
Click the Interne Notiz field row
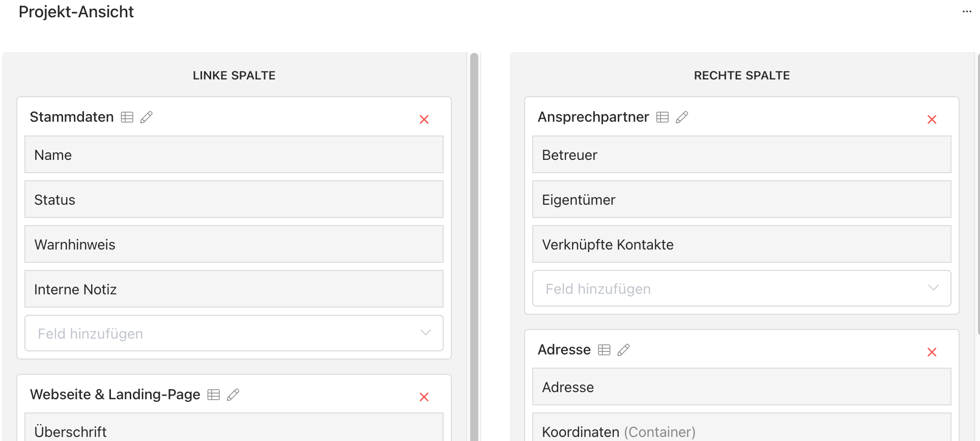(234, 289)
